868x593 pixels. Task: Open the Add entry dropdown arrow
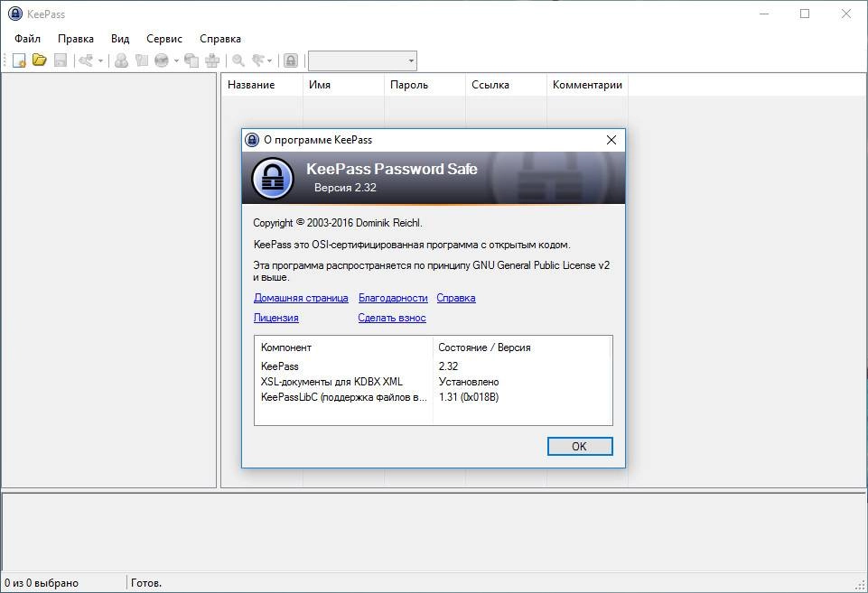[101, 60]
